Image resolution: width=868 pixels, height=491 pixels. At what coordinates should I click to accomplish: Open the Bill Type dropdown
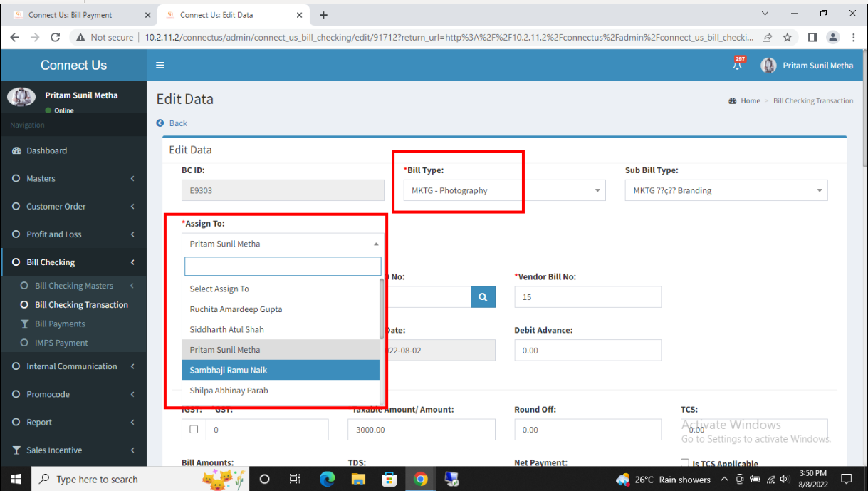coord(505,190)
